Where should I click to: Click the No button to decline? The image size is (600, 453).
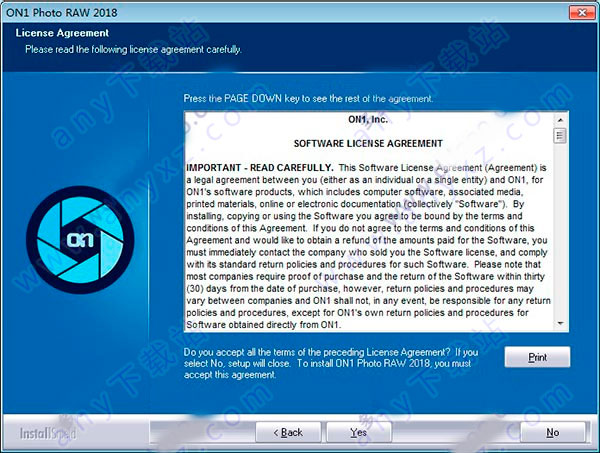(x=553, y=432)
